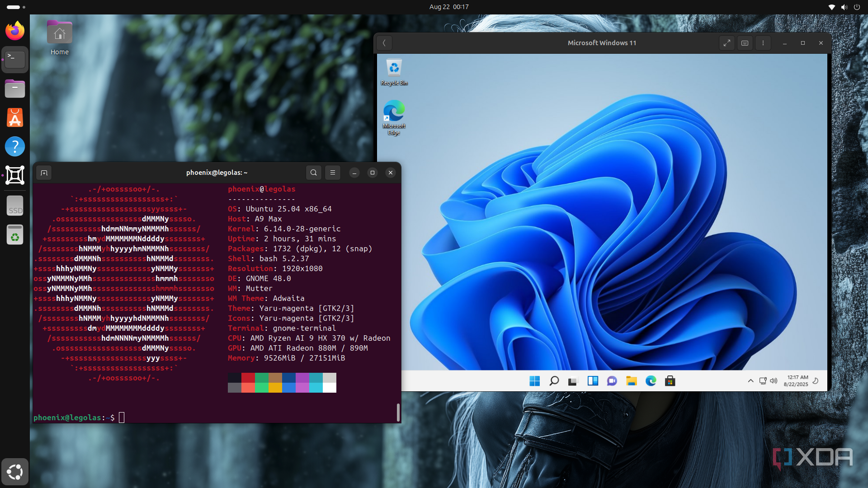Viewport: 868px width, 488px height.
Task: Open the Aug 22 00:17 clock menu
Action: (449, 7)
